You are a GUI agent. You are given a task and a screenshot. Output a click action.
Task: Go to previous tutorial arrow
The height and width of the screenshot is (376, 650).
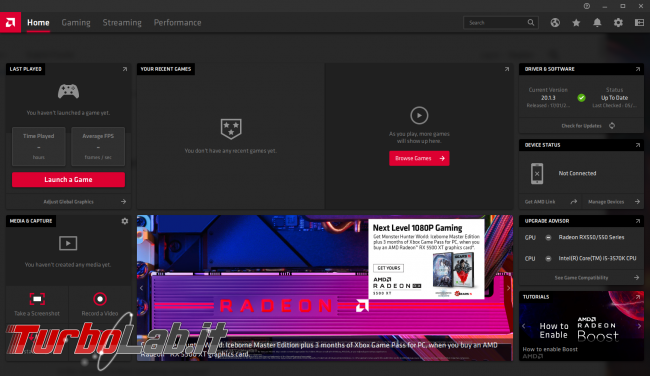(524, 326)
